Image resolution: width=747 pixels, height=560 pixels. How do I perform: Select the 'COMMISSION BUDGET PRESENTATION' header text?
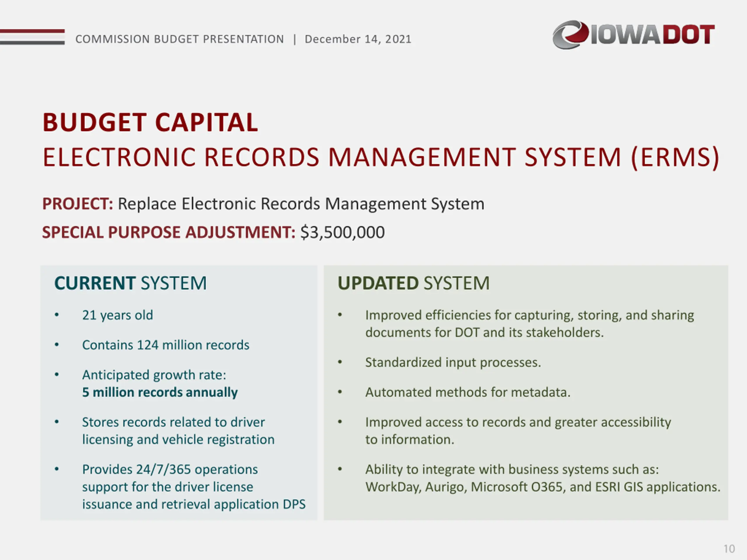click(180, 39)
